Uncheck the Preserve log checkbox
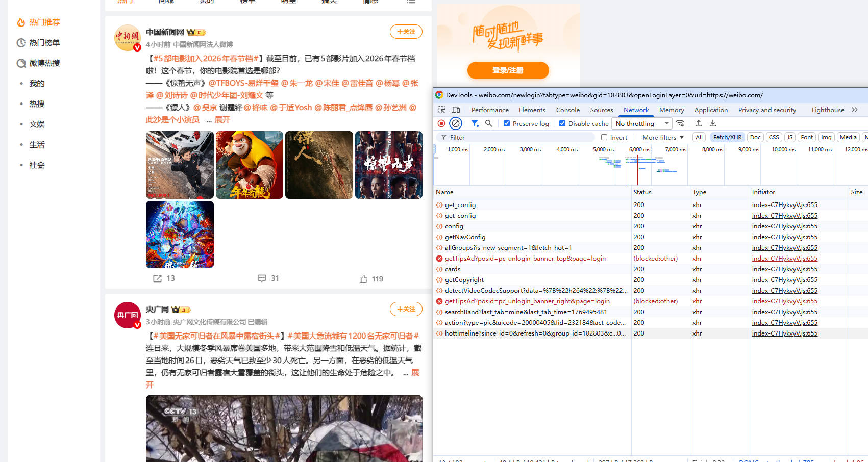Image resolution: width=868 pixels, height=462 pixels. 507,123
